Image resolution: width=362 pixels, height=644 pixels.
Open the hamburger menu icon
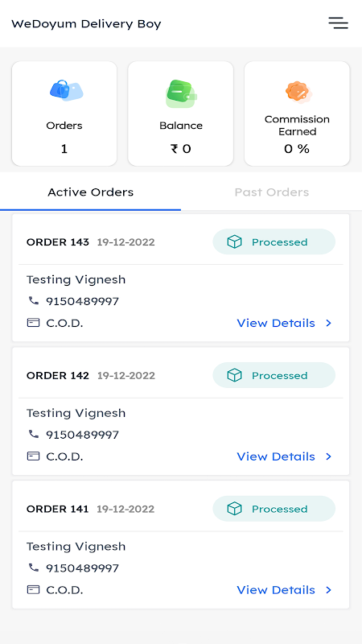point(338,23)
